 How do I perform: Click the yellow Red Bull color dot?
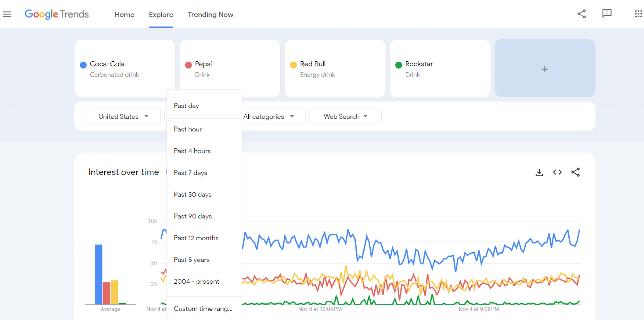click(293, 65)
